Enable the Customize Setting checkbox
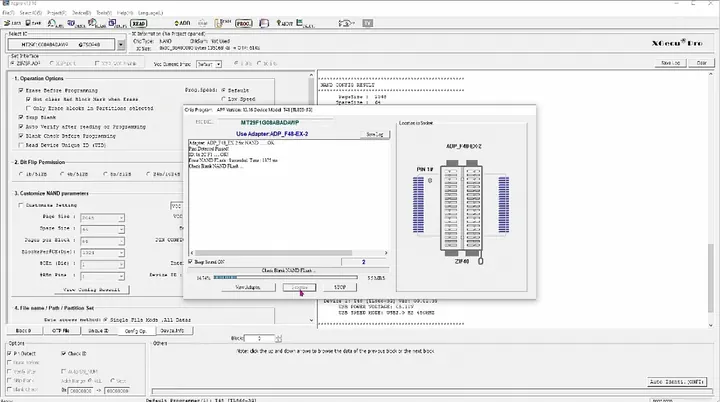This screenshot has height=402, width=720. tap(21, 205)
